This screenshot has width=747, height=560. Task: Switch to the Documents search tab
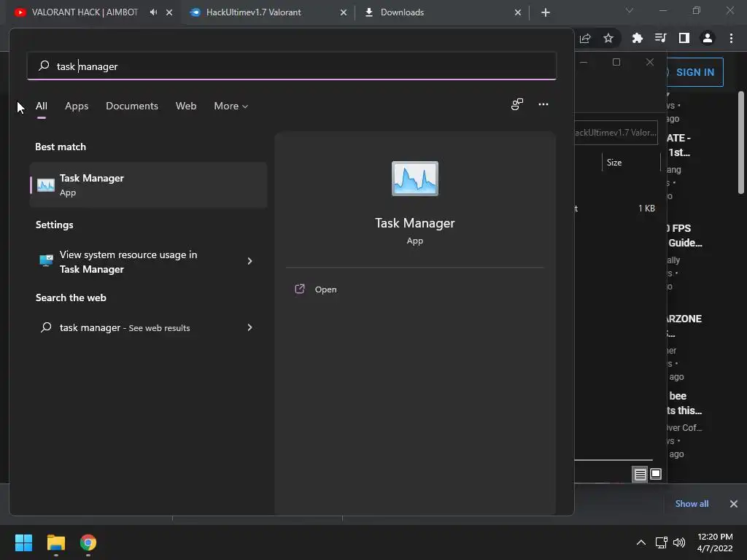132,106
